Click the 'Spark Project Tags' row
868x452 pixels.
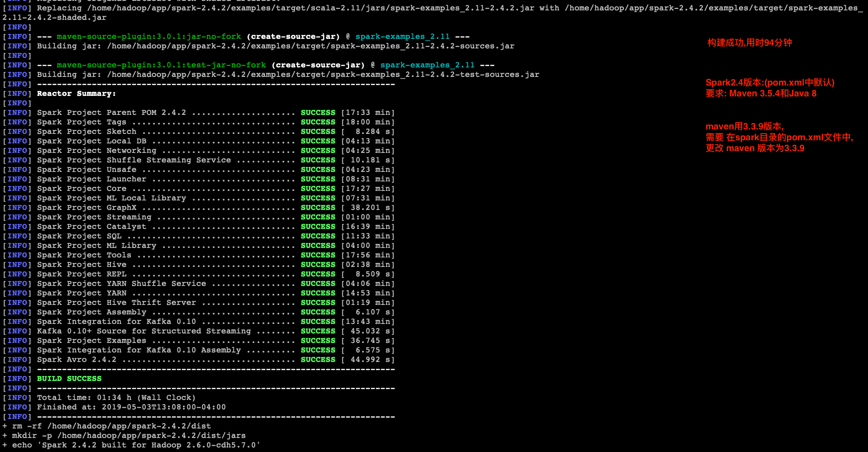tap(199, 122)
